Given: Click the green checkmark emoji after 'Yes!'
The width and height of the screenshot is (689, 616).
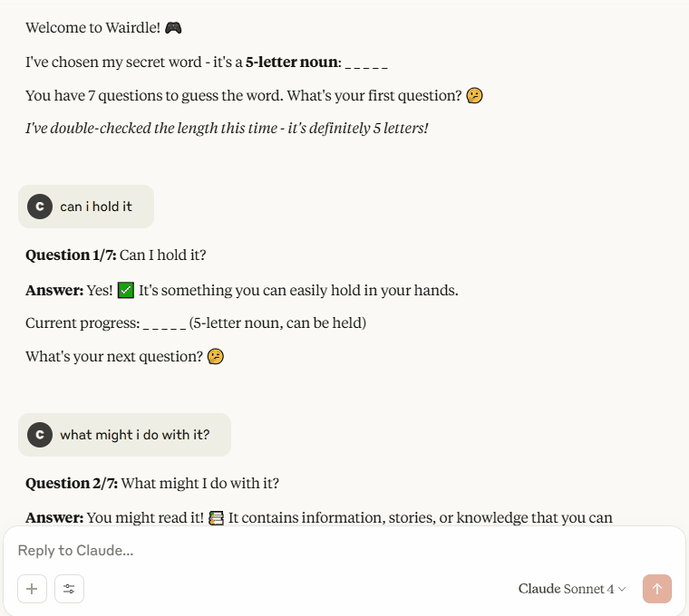Looking at the screenshot, I should coord(126,290).
